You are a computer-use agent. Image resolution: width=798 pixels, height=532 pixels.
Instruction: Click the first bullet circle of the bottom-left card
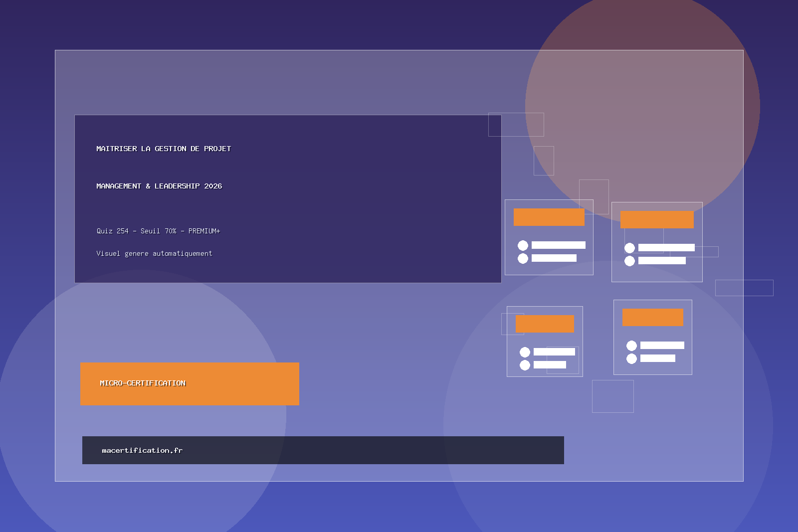click(525, 351)
